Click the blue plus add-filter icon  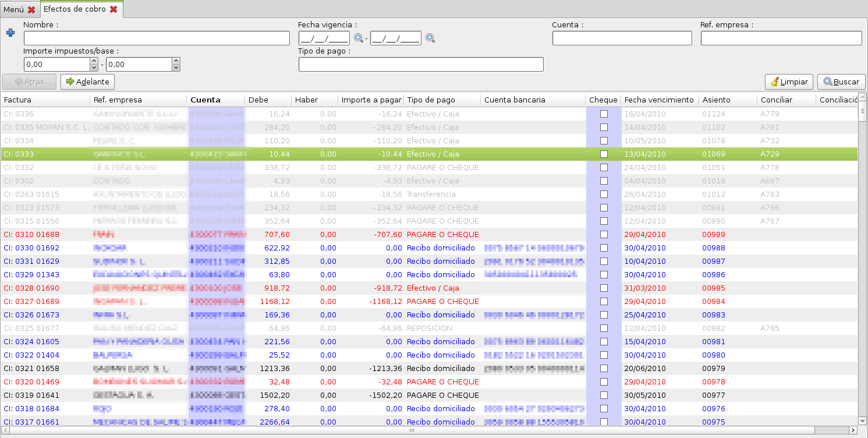(10, 33)
